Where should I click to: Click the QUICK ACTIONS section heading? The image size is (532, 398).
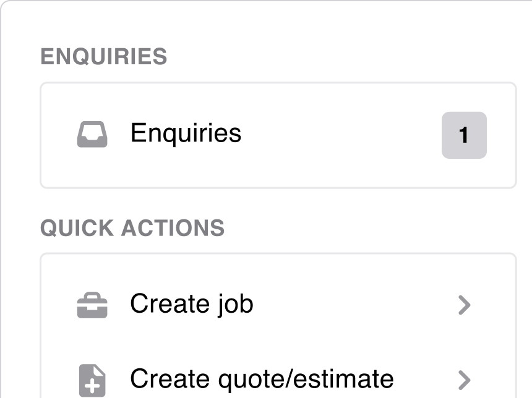(x=132, y=228)
